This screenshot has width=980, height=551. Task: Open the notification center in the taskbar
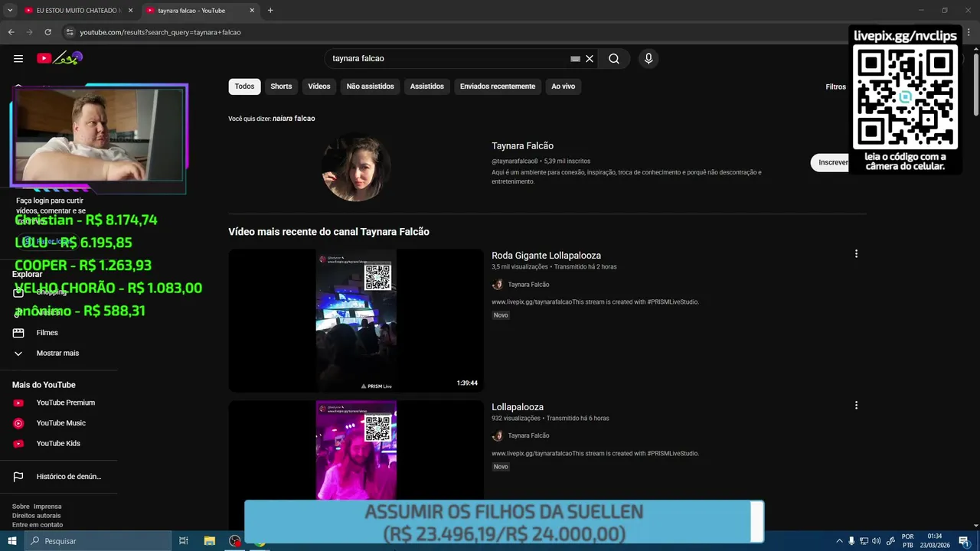click(x=964, y=541)
